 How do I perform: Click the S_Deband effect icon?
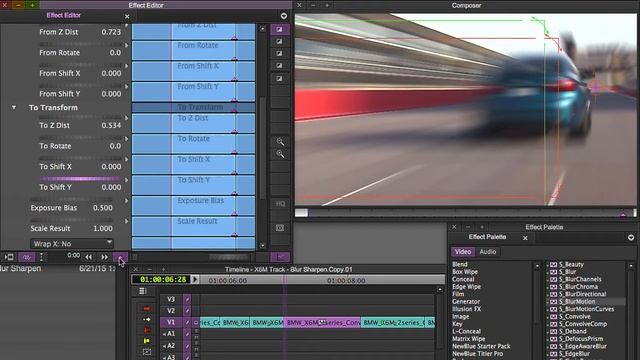(x=553, y=331)
